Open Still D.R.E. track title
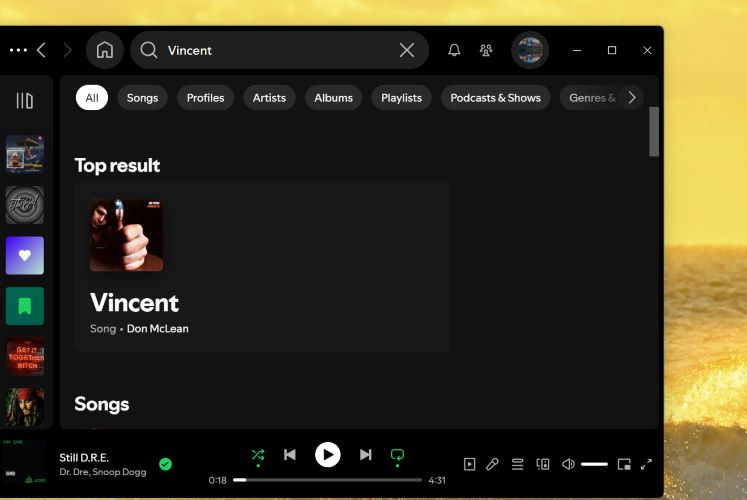 click(84, 458)
